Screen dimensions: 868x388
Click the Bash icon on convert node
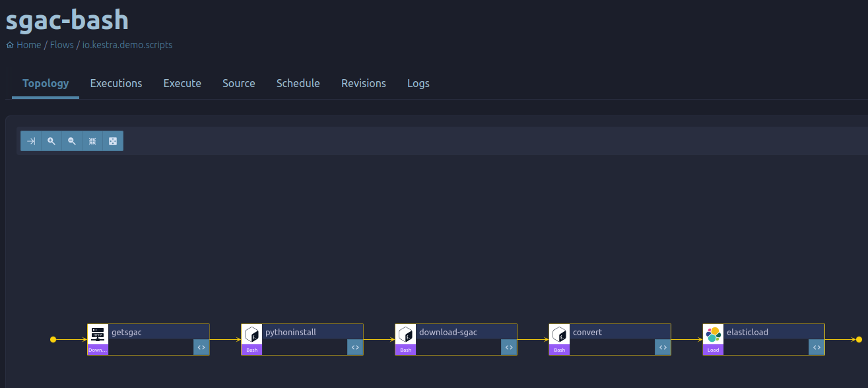(559, 334)
